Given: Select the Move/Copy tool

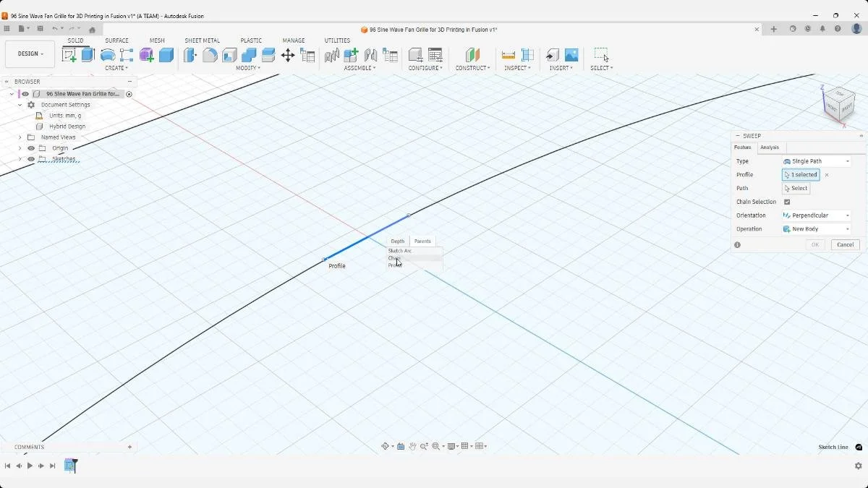Looking at the screenshot, I should pos(288,53).
